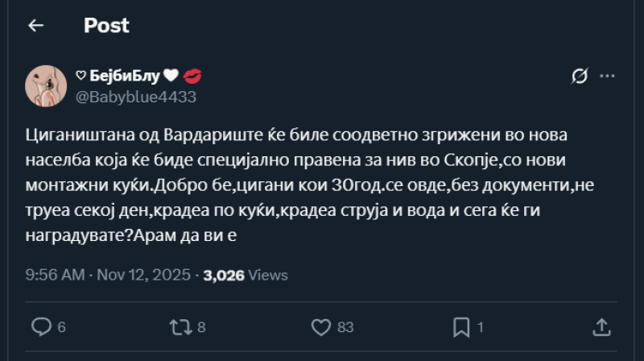
Task: Share the post via upload arrow icon
Action: tap(601, 326)
